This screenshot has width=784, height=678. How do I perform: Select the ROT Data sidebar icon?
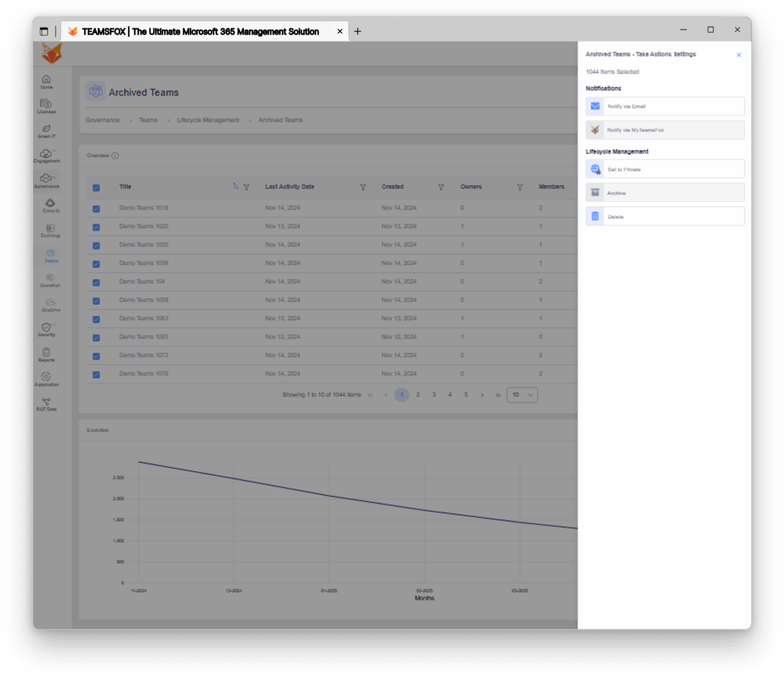46,403
